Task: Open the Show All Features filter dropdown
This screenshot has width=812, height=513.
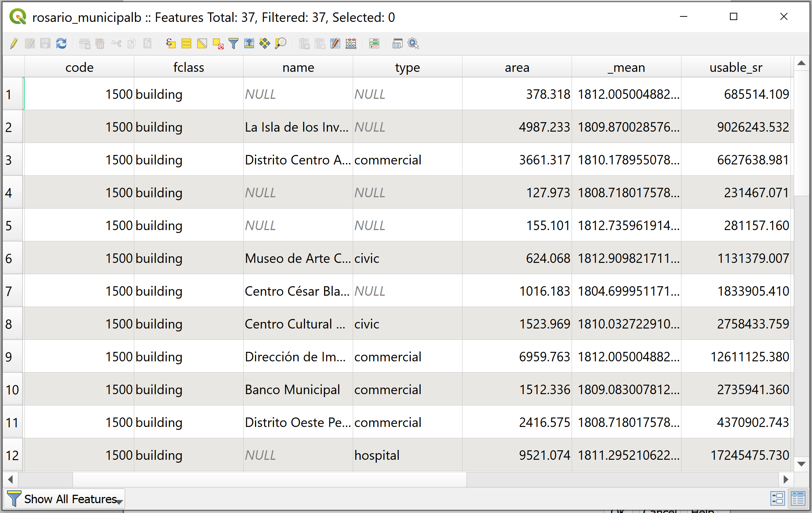Action: (x=65, y=499)
